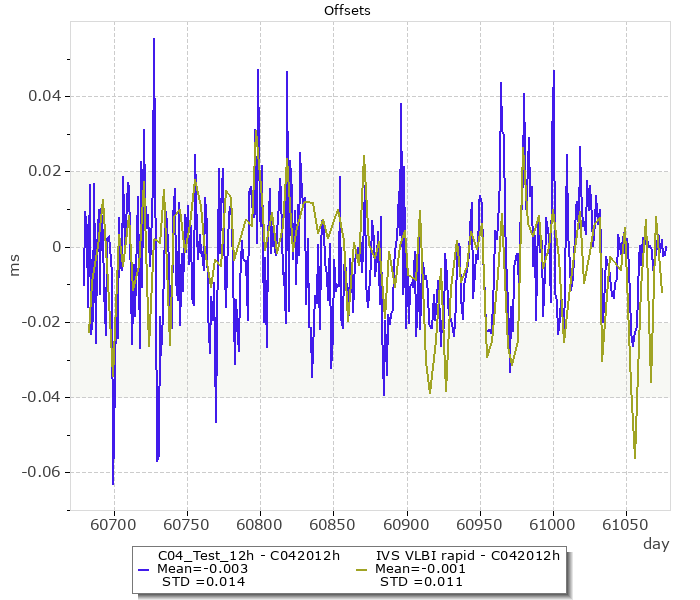Click the y-axis label ms

(15, 265)
